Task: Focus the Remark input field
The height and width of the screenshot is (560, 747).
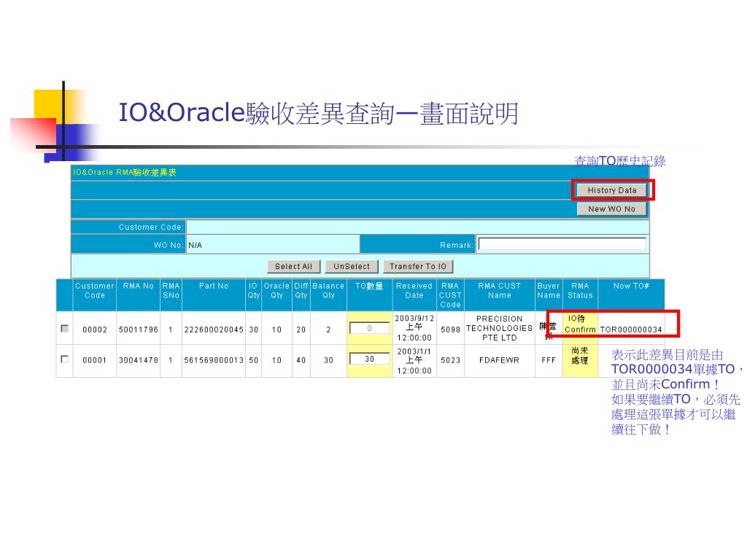Action: click(x=562, y=244)
